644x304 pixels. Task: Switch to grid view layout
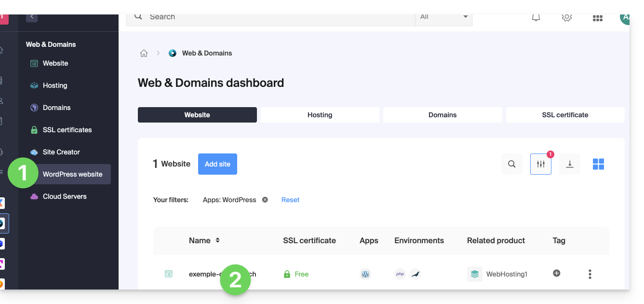pyautogui.click(x=598, y=164)
